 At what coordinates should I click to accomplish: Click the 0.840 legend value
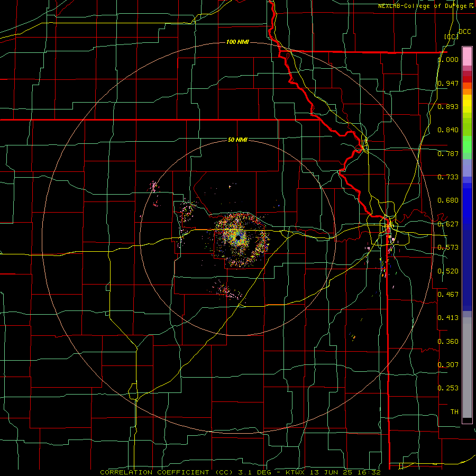tap(448, 130)
